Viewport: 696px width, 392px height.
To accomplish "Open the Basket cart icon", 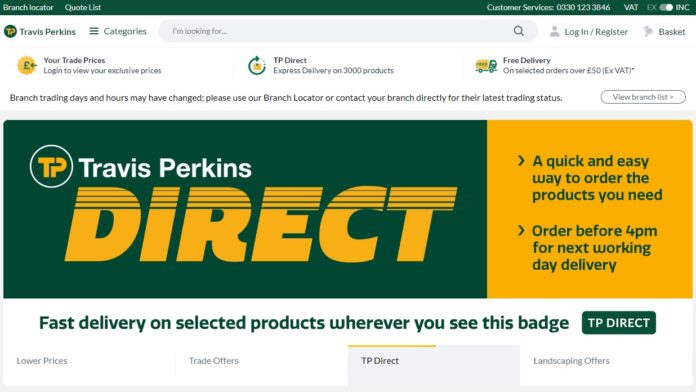I will coord(648,32).
